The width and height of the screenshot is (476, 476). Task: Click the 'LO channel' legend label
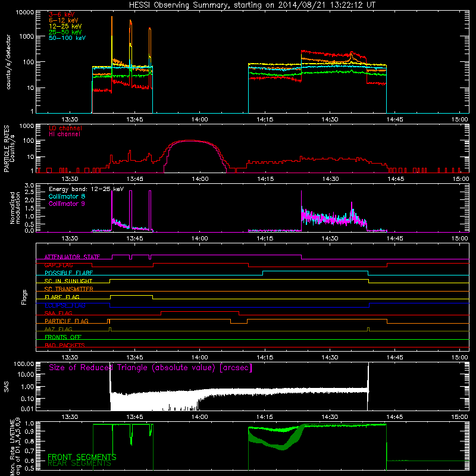tap(65, 128)
